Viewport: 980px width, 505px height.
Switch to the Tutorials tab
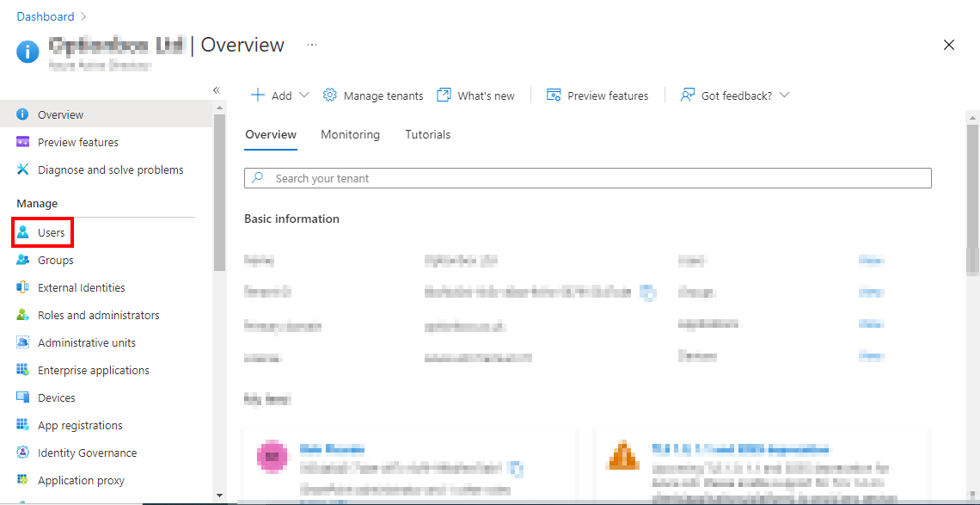click(427, 134)
